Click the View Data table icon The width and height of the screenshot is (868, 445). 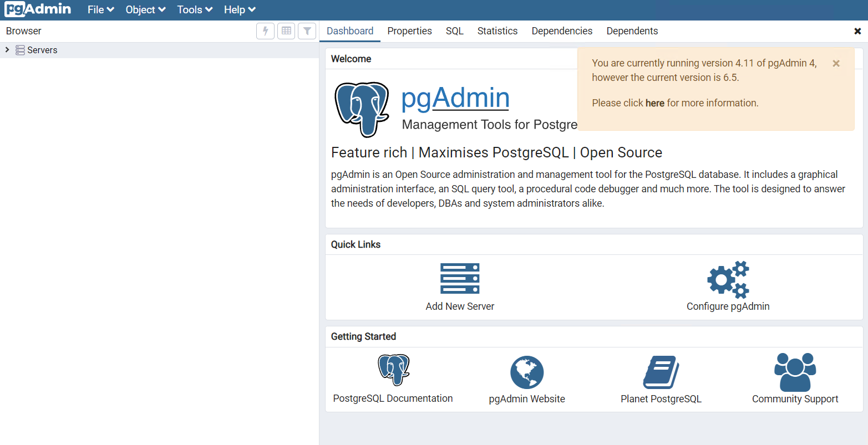[x=286, y=31]
